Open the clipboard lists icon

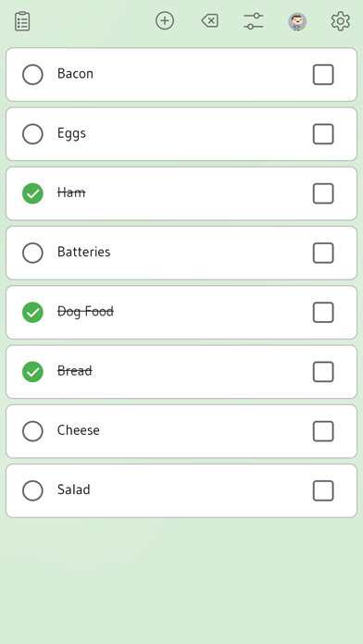(x=22, y=21)
